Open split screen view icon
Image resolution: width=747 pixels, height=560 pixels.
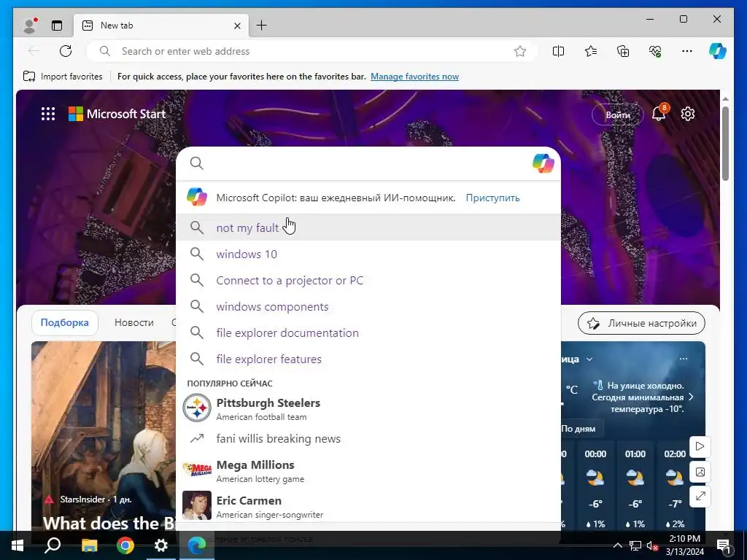point(558,51)
